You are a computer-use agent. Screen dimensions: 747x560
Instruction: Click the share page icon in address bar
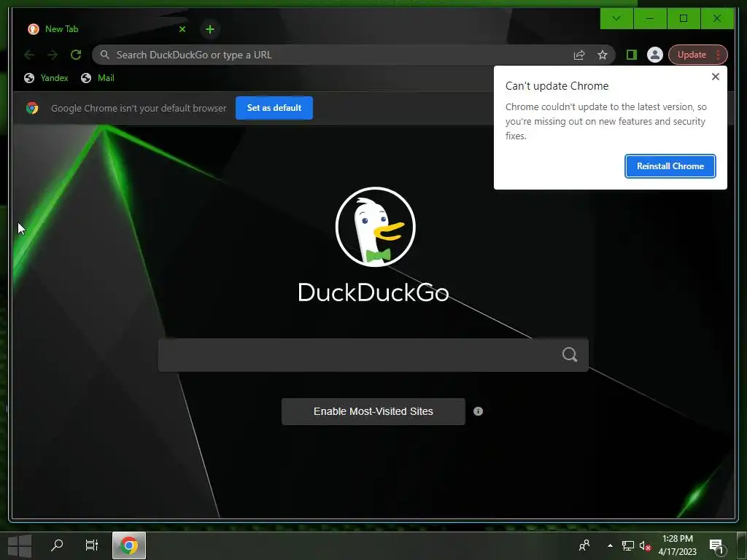tap(578, 55)
